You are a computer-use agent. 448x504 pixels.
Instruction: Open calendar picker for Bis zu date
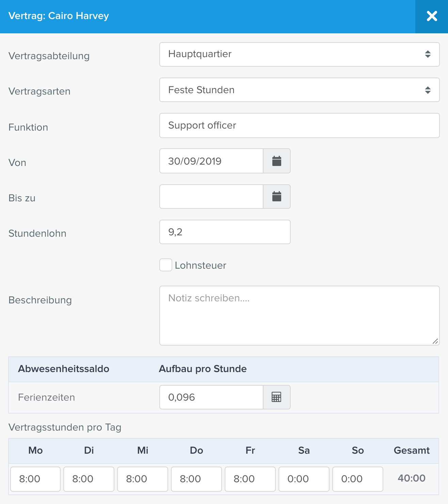[277, 197]
